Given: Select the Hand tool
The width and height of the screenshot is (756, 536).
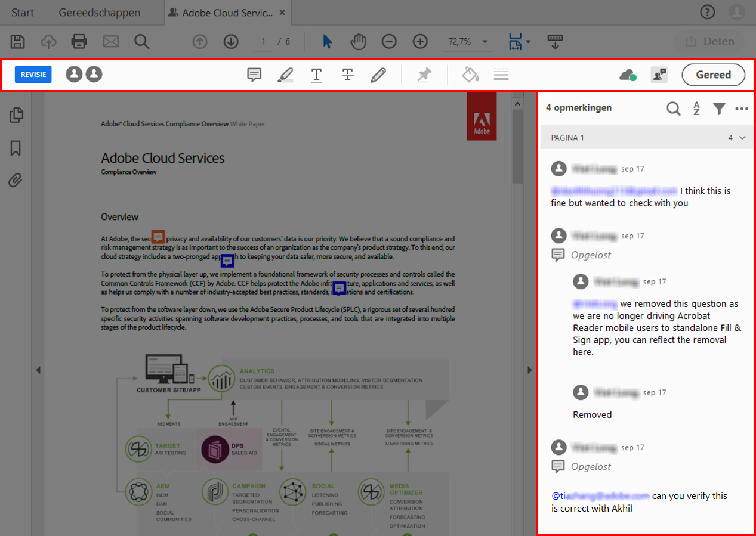Looking at the screenshot, I should (x=358, y=41).
